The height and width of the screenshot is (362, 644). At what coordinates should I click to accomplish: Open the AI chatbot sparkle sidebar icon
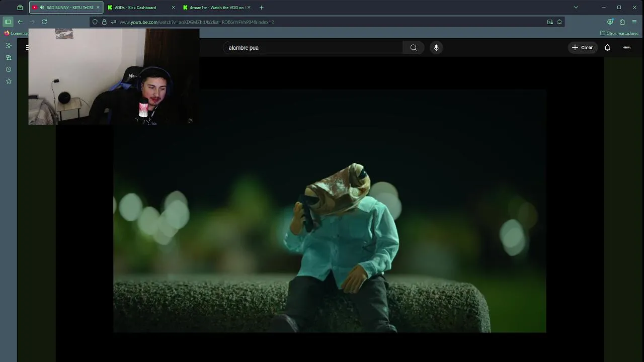point(9,46)
